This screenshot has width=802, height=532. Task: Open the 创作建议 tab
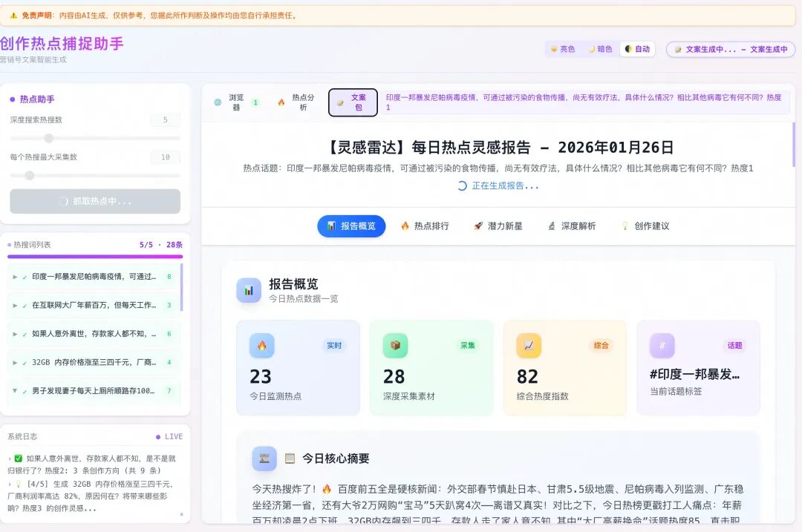point(644,226)
